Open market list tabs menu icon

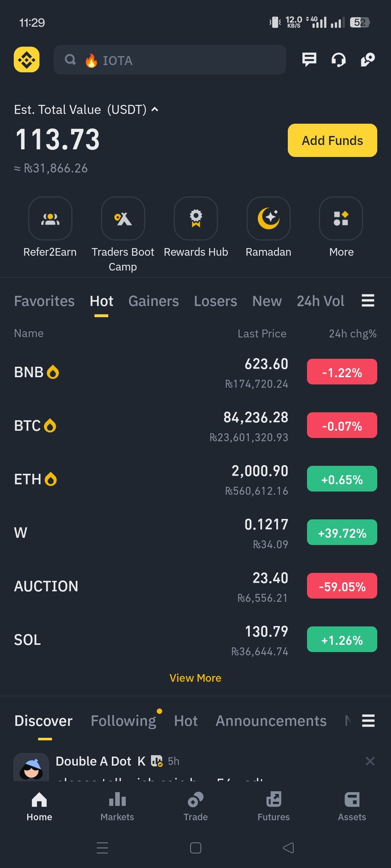(x=368, y=301)
